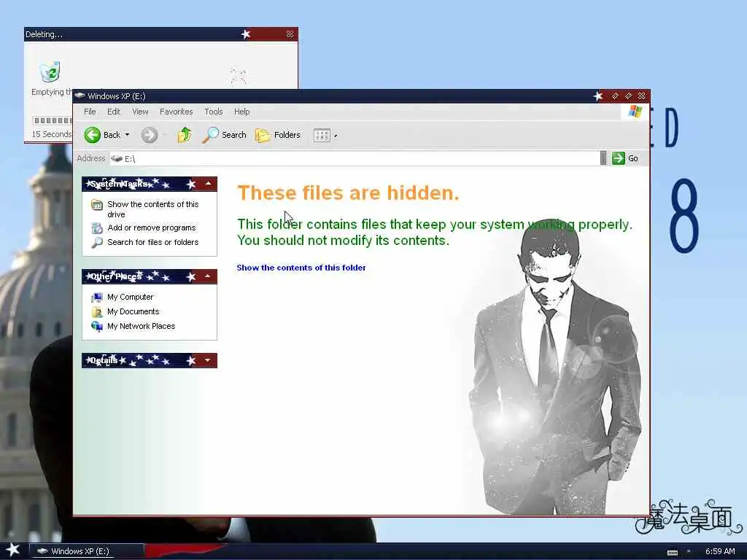The height and width of the screenshot is (560, 747).
Task: Open the address bar dropdown
Action: [603, 158]
